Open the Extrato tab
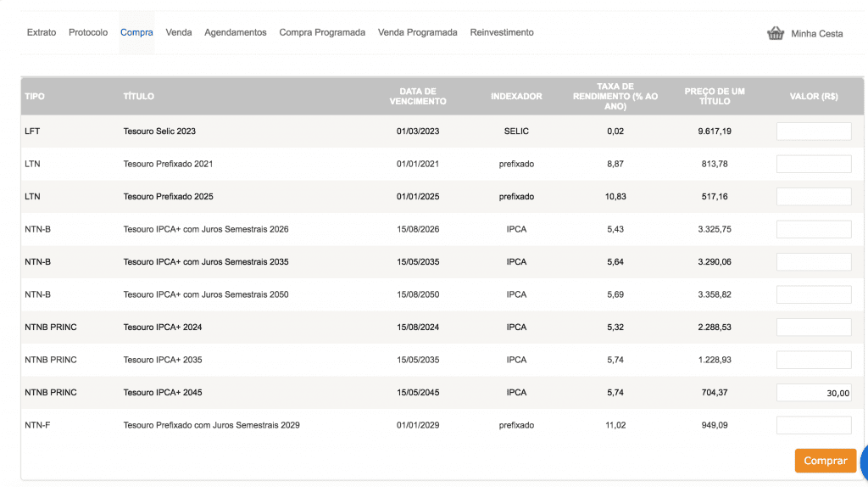The image size is (868, 487). (x=42, y=33)
